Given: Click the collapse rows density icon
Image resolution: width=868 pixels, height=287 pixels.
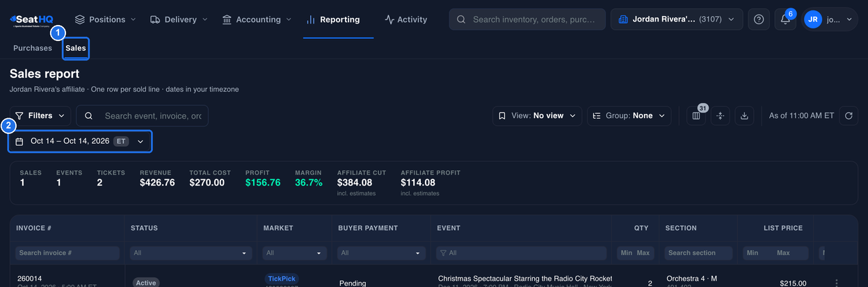Looking at the screenshot, I should 721,116.
